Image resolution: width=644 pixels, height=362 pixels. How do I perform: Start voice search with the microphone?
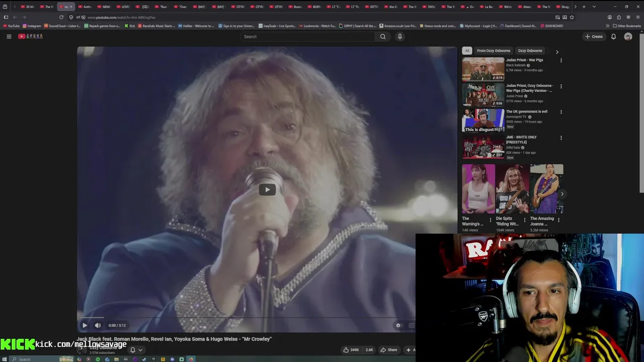point(399,36)
